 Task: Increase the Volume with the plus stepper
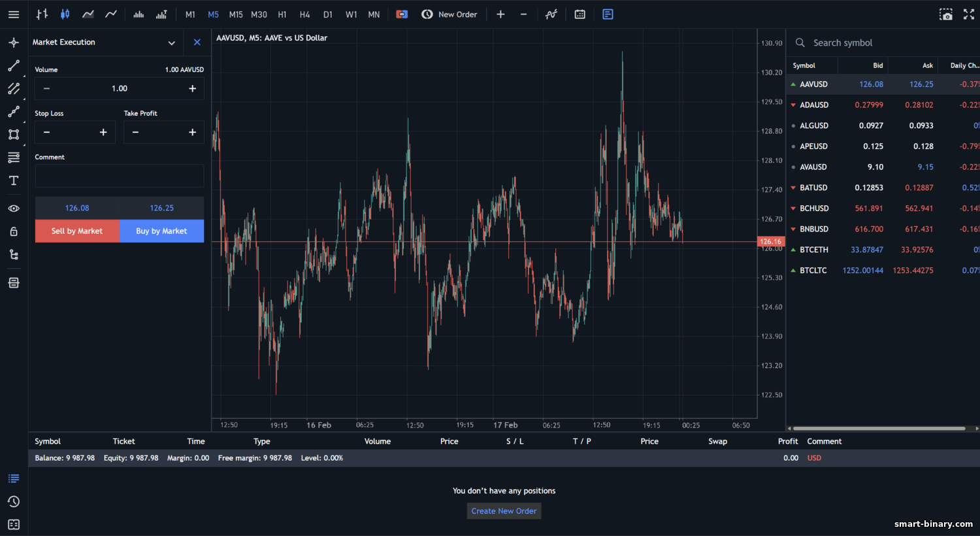pos(192,88)
